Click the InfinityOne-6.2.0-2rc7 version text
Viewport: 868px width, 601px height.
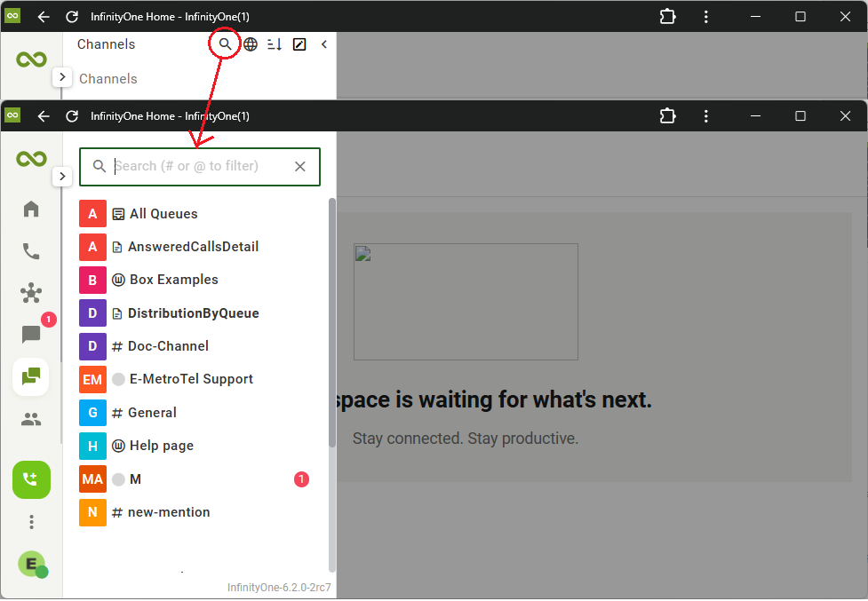pos(279,587)
